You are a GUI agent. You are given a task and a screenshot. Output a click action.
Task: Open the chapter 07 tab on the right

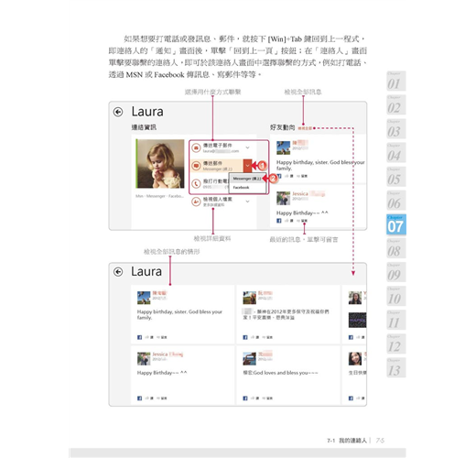396,224
